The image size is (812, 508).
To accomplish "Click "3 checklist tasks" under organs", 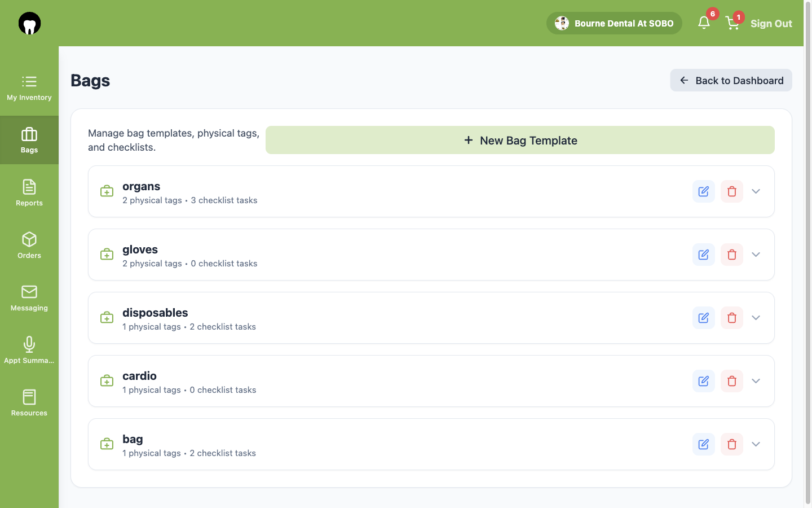I will click(224, 200).
